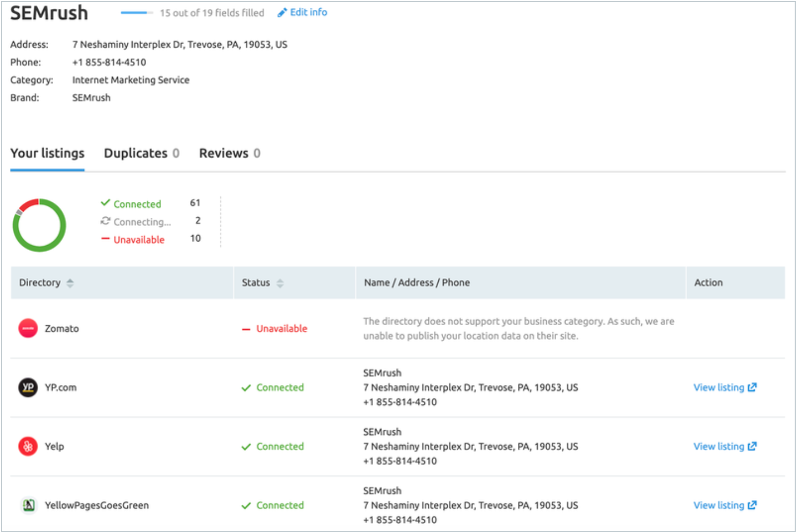Click the Name / Address / Phone header
798x532 pixels.
coord(417,283)
